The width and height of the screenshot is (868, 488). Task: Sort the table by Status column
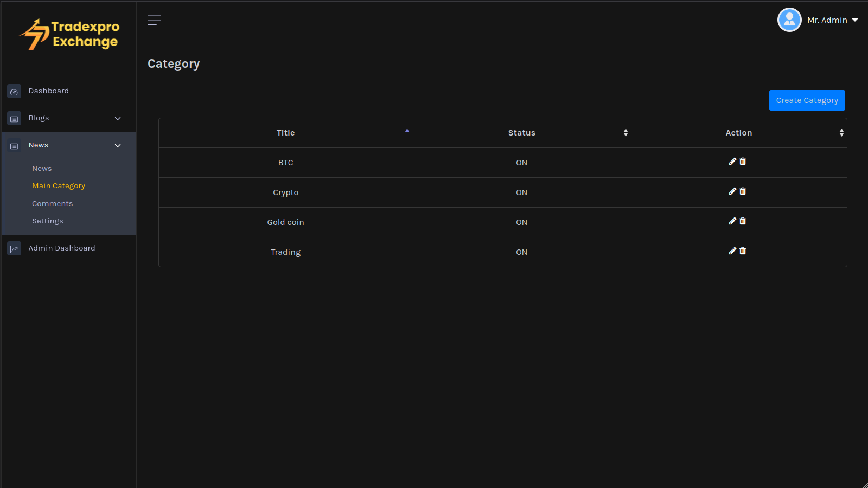521,133
